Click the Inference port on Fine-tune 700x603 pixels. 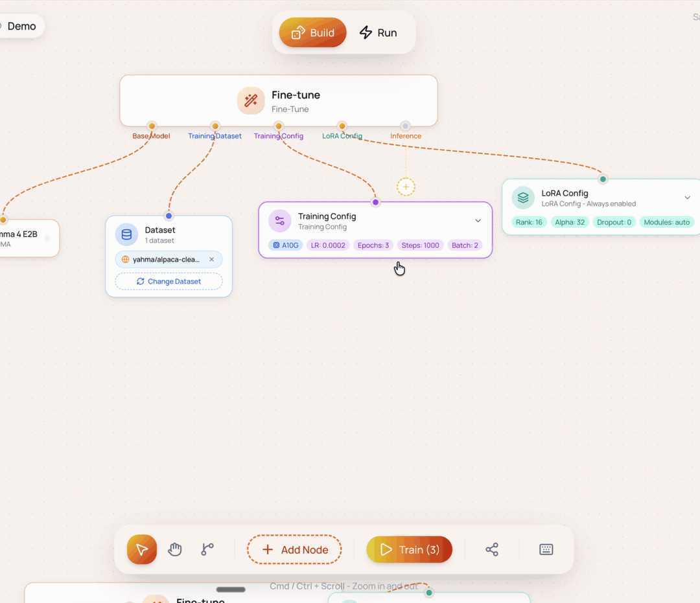click(405, 126)
